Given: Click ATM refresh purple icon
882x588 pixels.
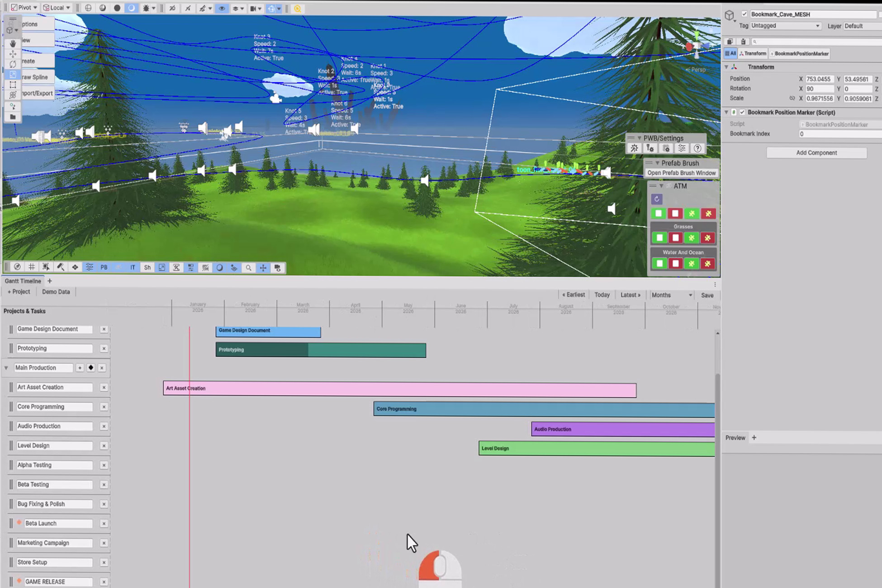Looking at the screenshot, I should pos(657,199).
